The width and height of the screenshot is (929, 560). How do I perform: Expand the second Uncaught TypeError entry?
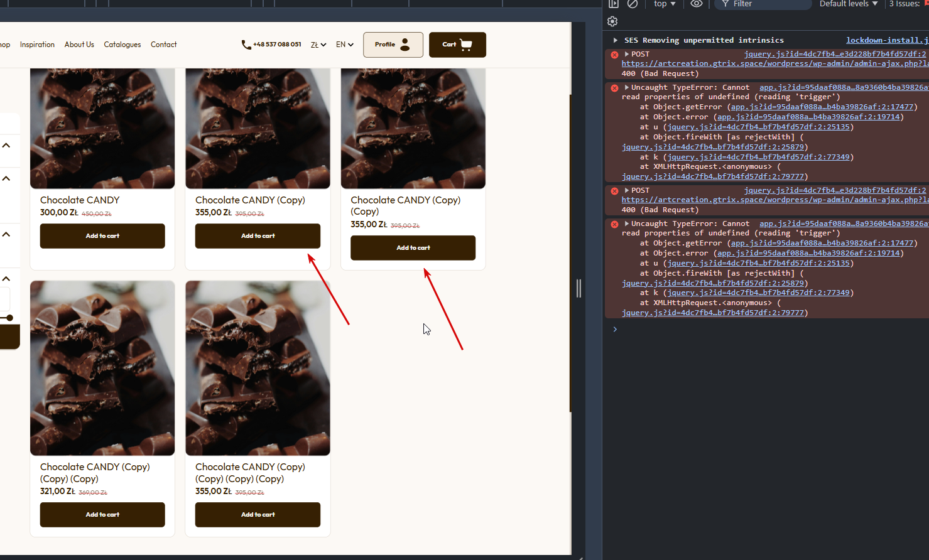[626, 223]
